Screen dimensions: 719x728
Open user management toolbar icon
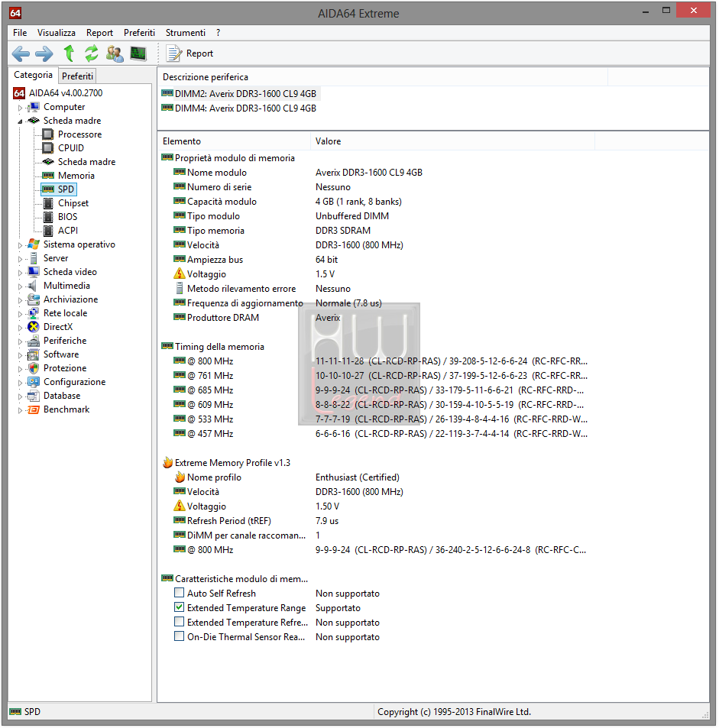115,53
